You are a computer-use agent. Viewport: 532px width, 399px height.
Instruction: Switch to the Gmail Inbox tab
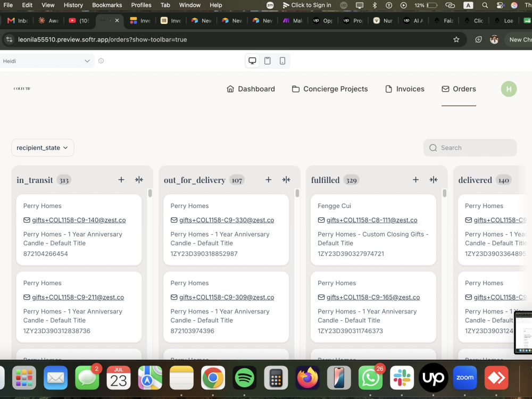tap(18, 21)
